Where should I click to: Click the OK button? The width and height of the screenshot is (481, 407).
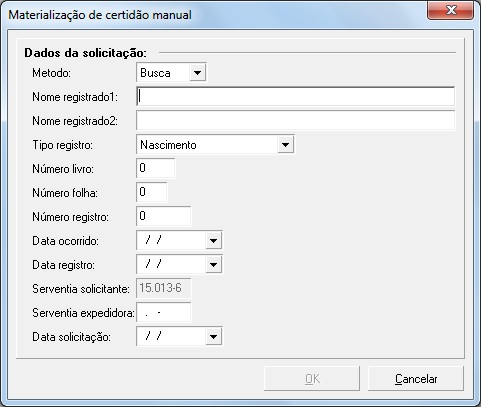312,379
